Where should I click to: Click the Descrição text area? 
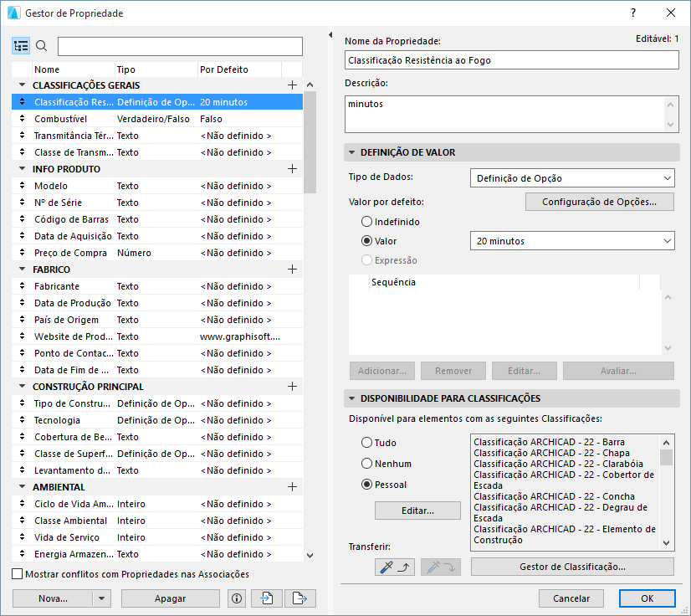[x=512, y=115]
